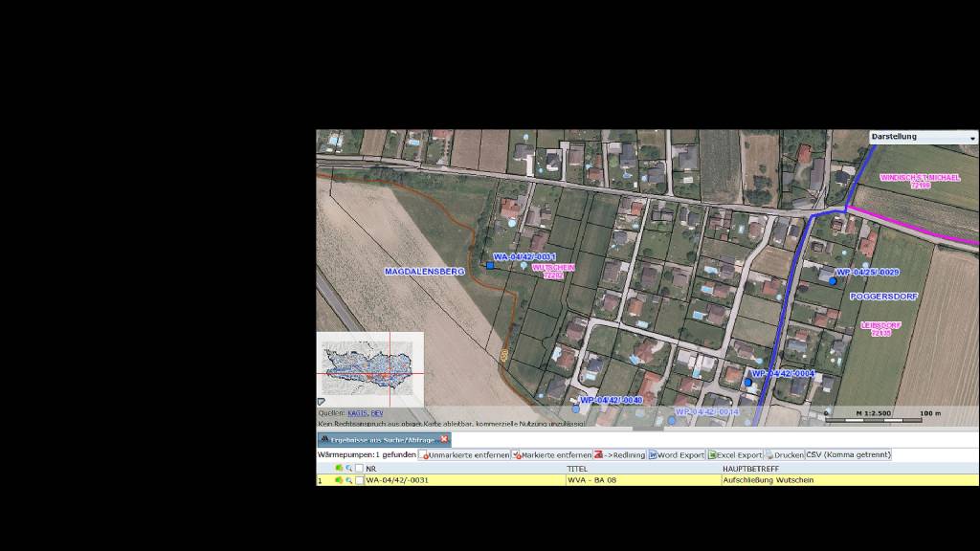
Task: Print results with Drucken button
Action: [x=784, y=454]
